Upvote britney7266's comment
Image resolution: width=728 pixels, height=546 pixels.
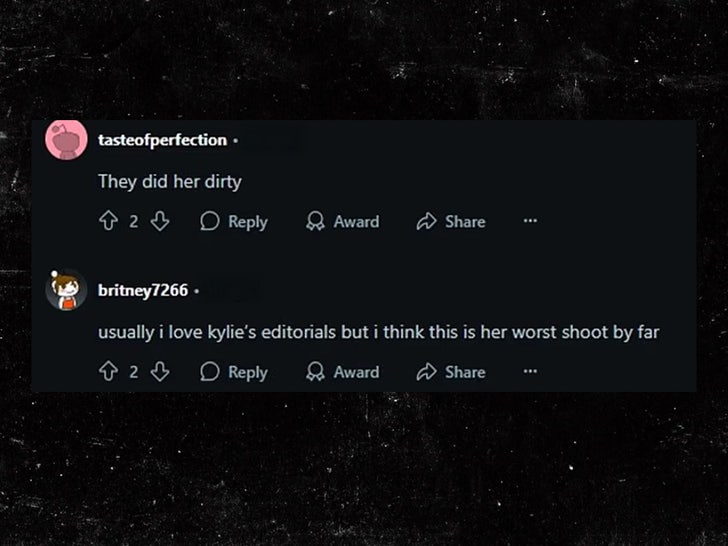[108, 372]
